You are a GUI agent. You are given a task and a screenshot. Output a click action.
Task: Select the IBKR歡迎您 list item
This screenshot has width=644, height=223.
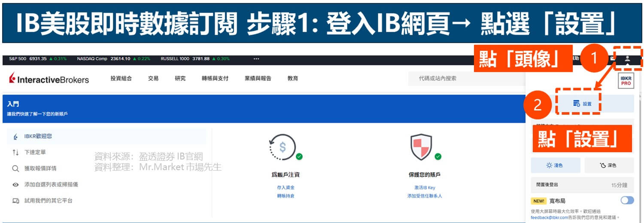coord(106,136)
